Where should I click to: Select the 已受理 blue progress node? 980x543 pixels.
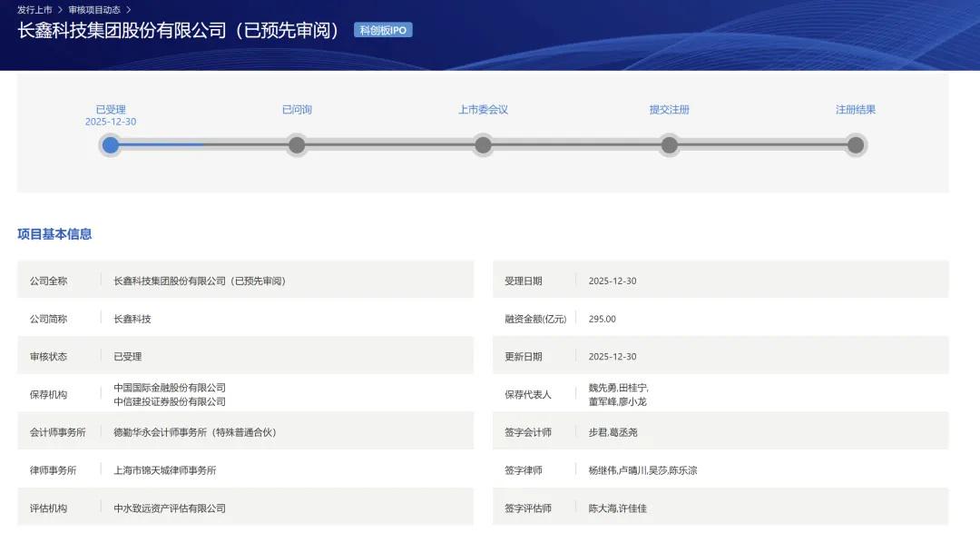coord(111,145)
